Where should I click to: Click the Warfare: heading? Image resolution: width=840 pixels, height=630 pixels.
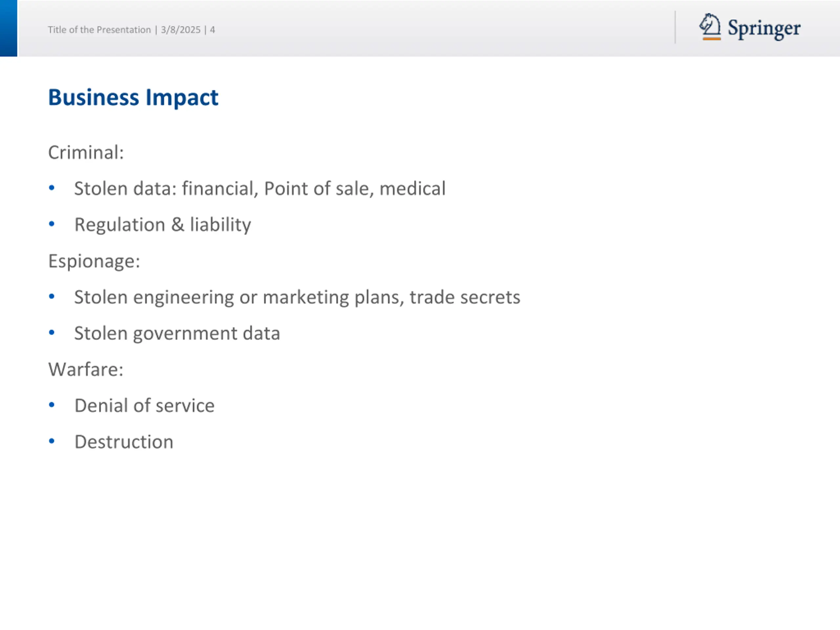[x=86, y=369]
